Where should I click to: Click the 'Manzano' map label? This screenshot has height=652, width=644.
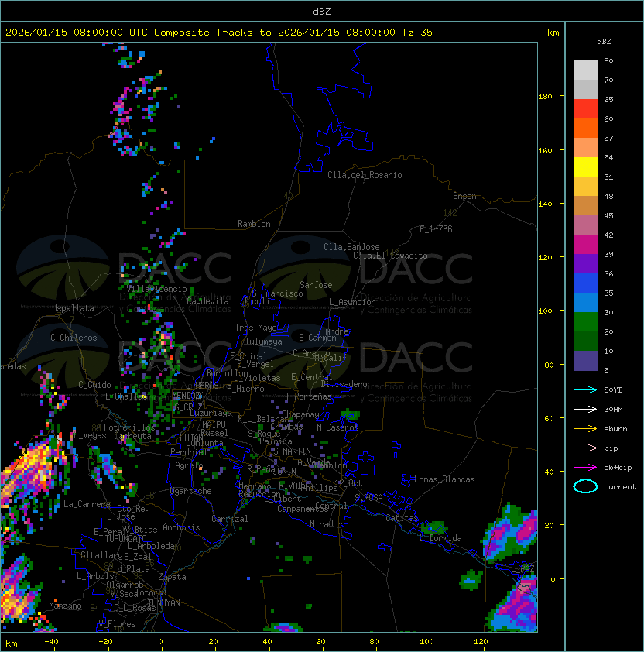coord(65,606)
